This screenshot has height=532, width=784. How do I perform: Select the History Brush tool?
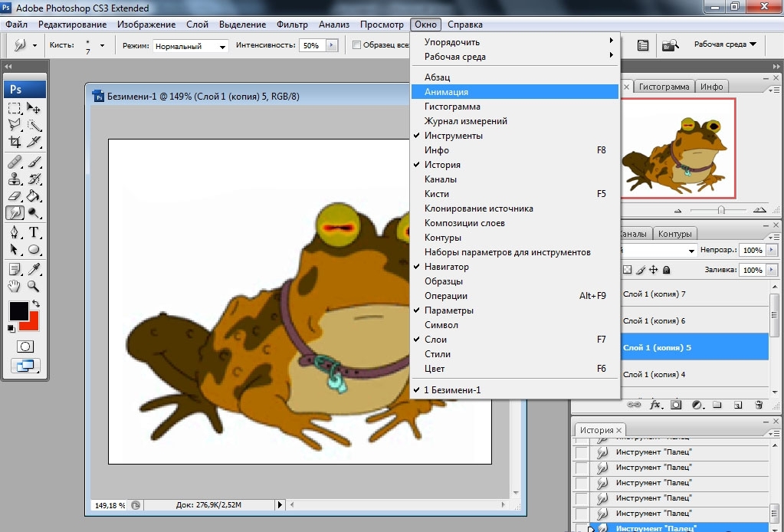tap(34, 179)
